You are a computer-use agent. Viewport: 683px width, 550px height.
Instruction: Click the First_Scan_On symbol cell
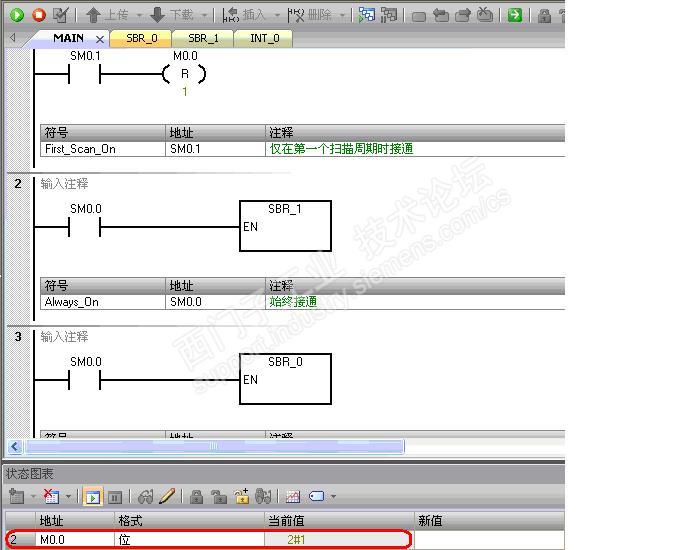103,149
